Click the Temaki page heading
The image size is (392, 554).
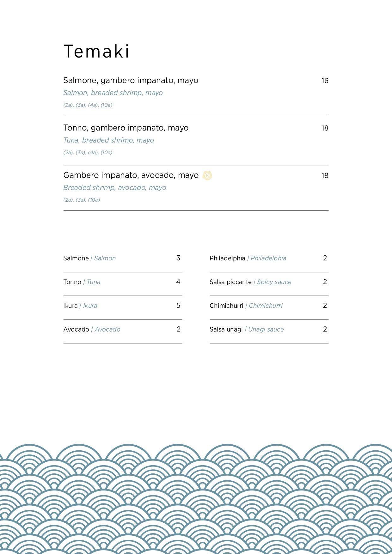[x=96, y=52]
